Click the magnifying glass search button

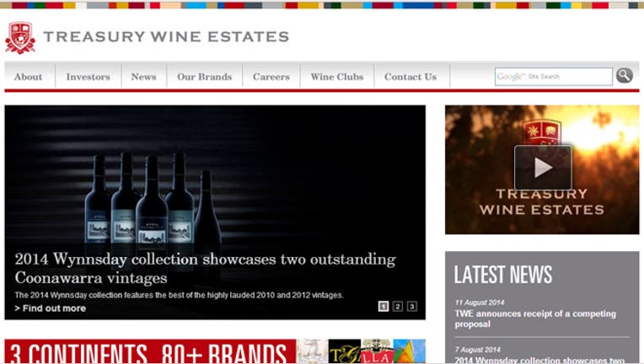pos(624,76)
